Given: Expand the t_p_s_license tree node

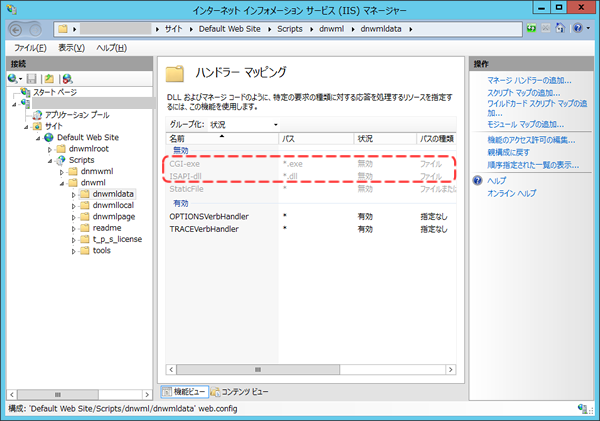Looking at the screenshot, I should pyautogui.click(x=73, y=240).
